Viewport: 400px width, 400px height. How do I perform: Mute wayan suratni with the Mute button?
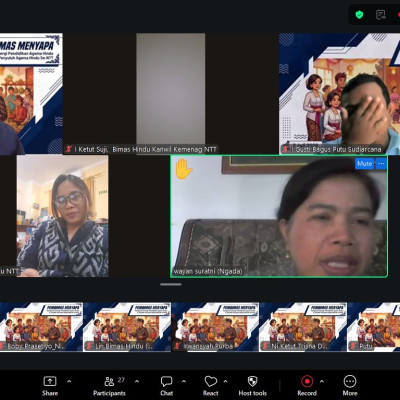coord(364,164)
